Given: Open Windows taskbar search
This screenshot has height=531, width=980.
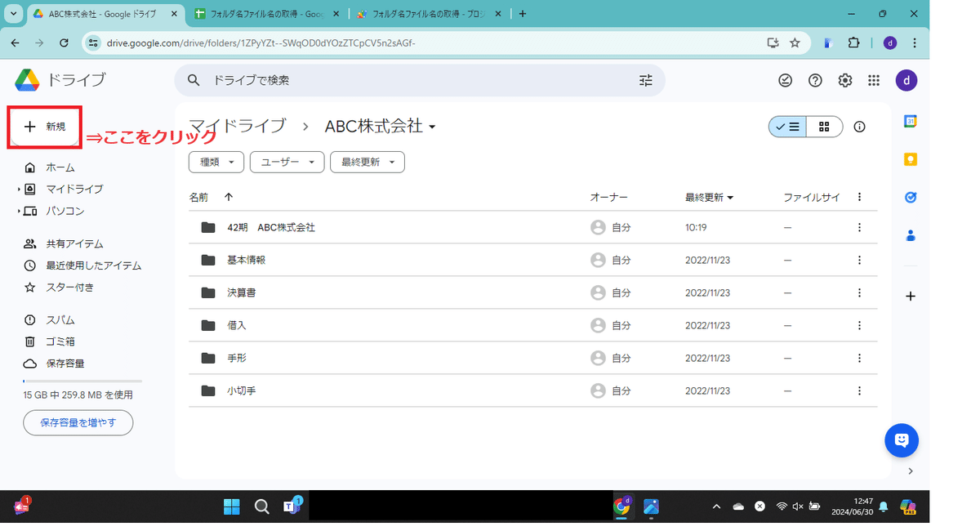Looking at the screenshot, I should click(x=262, y=506).
